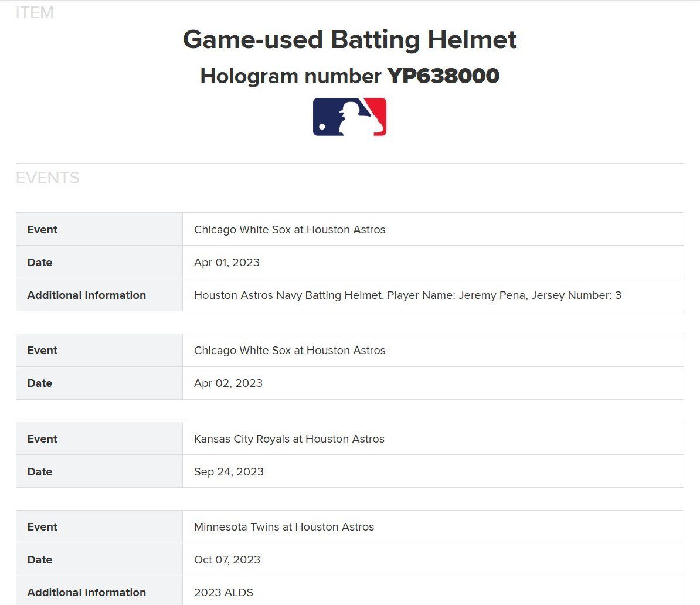Click the Event label beside Minnesota Twins
Screen dimensions: 700x605
tap(42, 526)
